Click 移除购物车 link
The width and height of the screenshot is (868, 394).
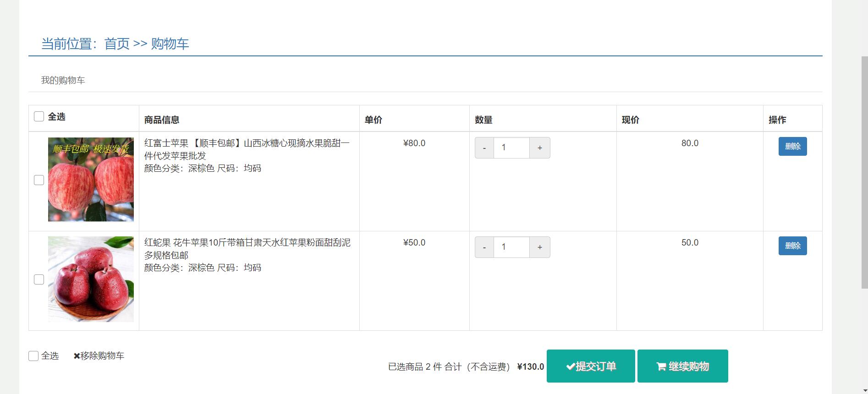point(99,356)
